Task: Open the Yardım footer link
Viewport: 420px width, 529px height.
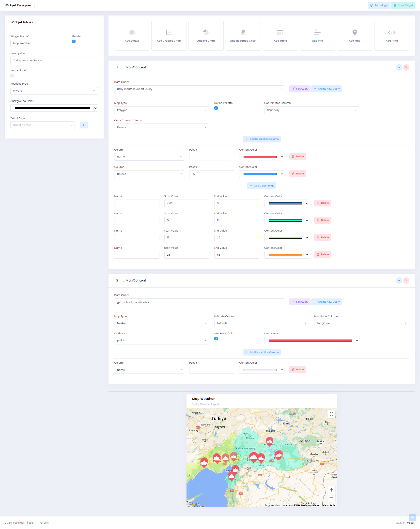Action: (44, 523)
